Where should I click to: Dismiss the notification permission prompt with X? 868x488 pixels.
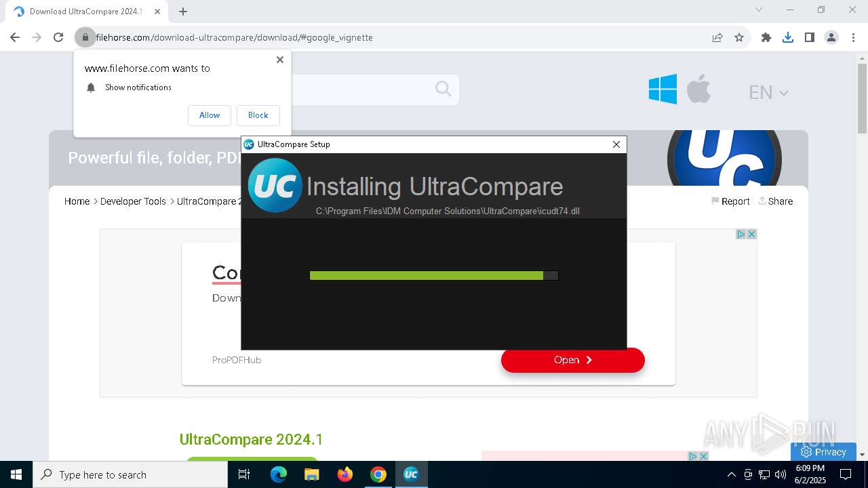[280, 60]
